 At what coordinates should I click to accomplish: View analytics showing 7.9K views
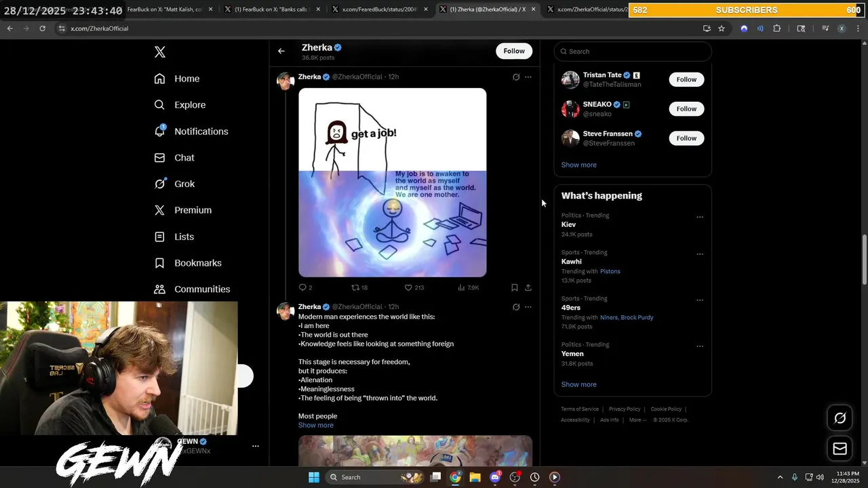468,287
